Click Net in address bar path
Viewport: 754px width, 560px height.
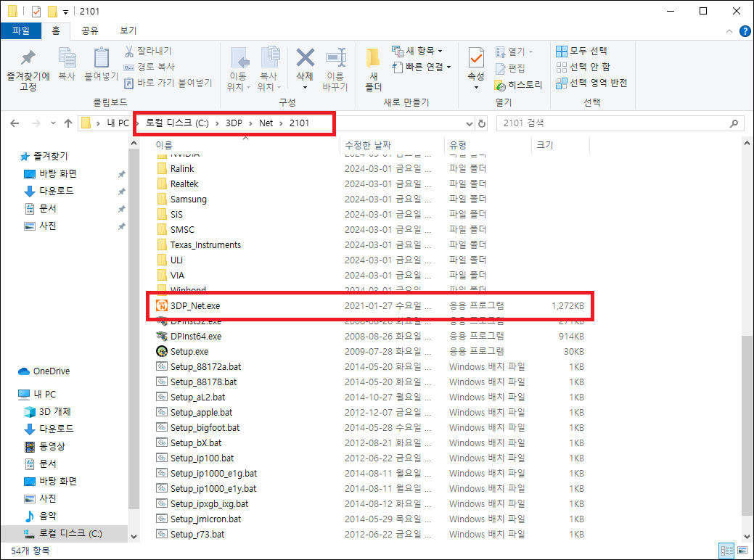[x=266, y=123]
